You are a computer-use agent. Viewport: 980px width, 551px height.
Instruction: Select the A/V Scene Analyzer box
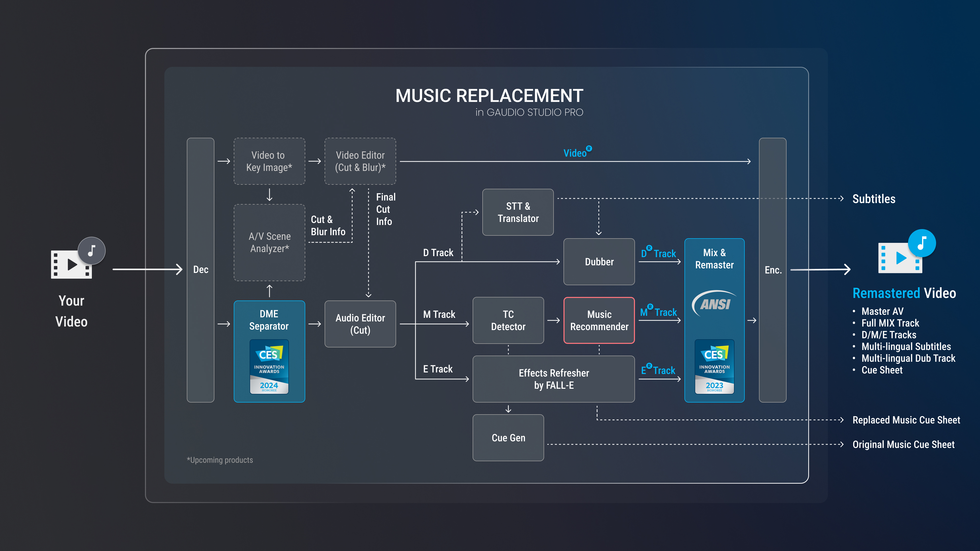pyautogui.click(x=269, y=243)
